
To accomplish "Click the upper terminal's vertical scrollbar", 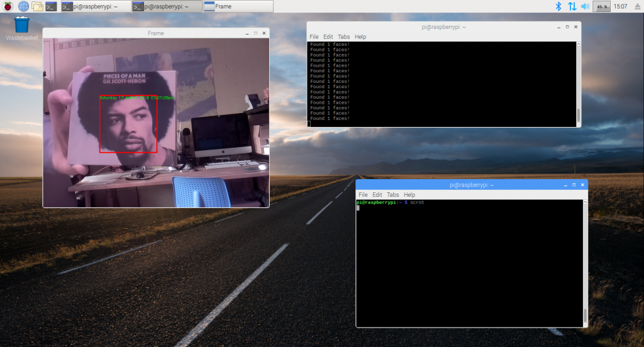I will tap(578, 116).
